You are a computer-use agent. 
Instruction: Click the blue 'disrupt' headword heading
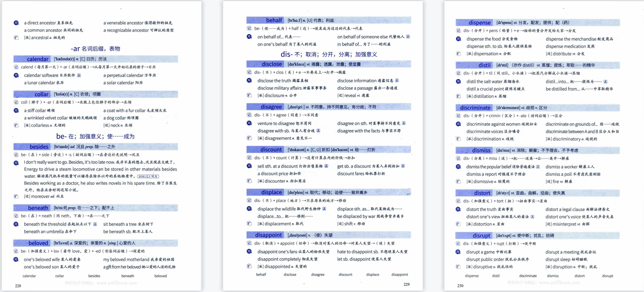point(481,235)
